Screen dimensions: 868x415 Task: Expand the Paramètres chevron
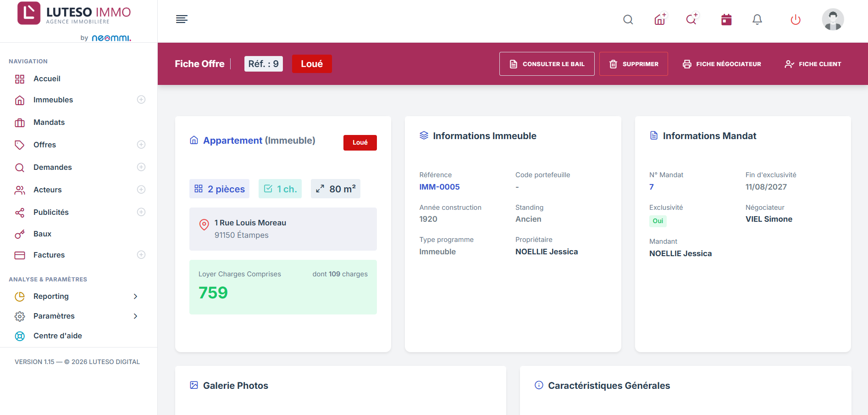(x=135, y=316)
